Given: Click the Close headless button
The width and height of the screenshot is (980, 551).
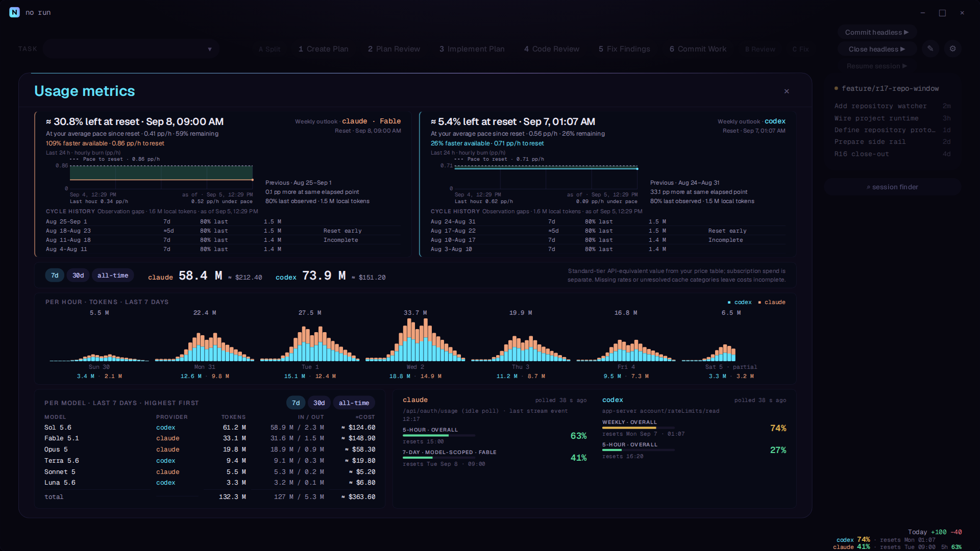Looking at the screenshot, I should click(x=877, y=49).
